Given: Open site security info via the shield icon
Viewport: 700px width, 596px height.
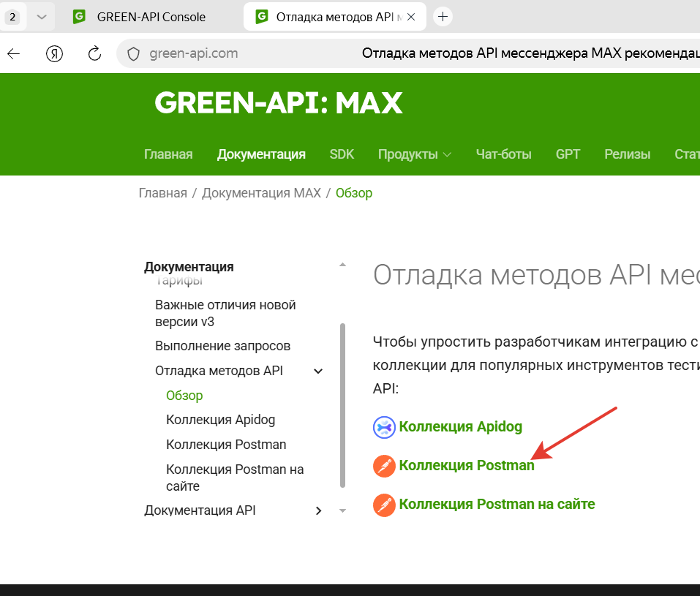Looking at the screenshot, I should [132, 53].
